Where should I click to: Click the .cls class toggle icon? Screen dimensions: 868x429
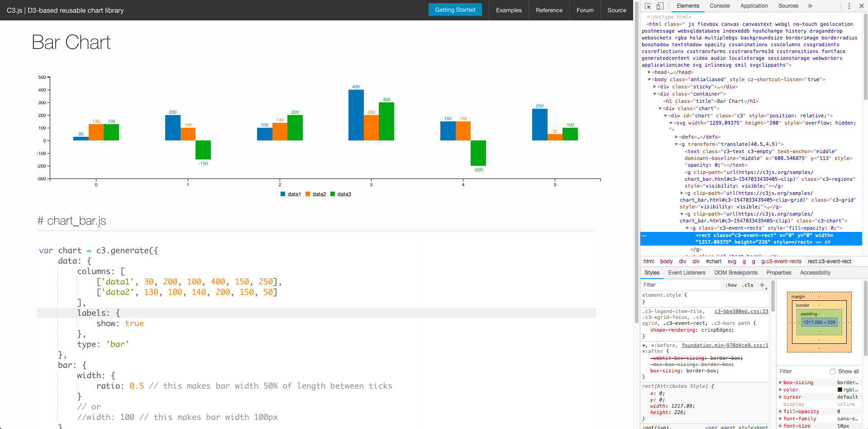tap(748, 285)
